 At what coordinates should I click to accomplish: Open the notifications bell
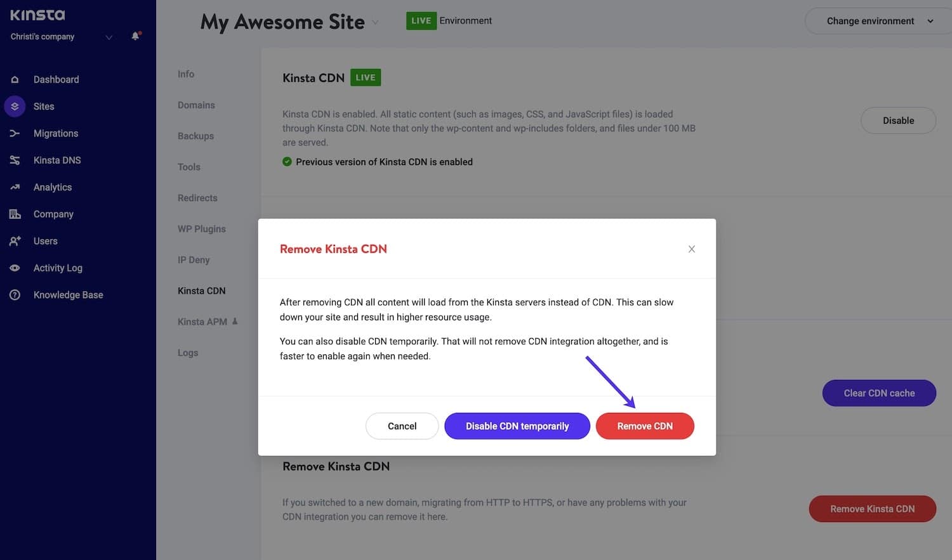pyautogui.click(x=135, y=36)
